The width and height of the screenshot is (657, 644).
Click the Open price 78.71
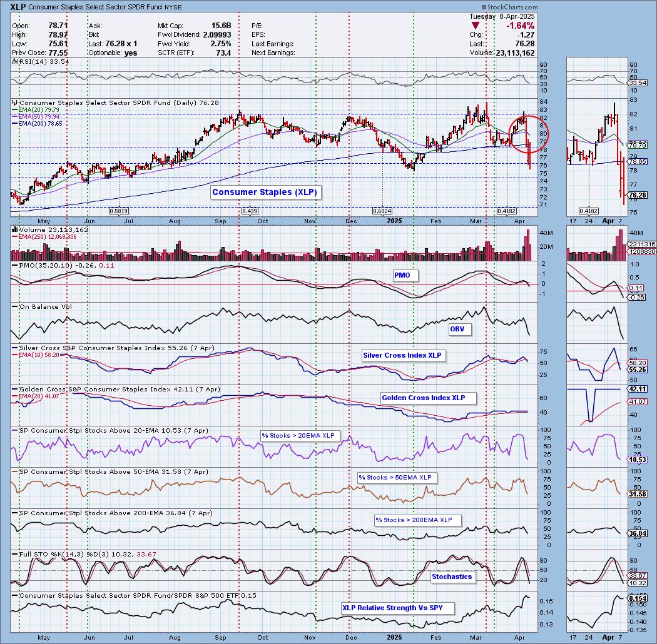tap(58, 26)
